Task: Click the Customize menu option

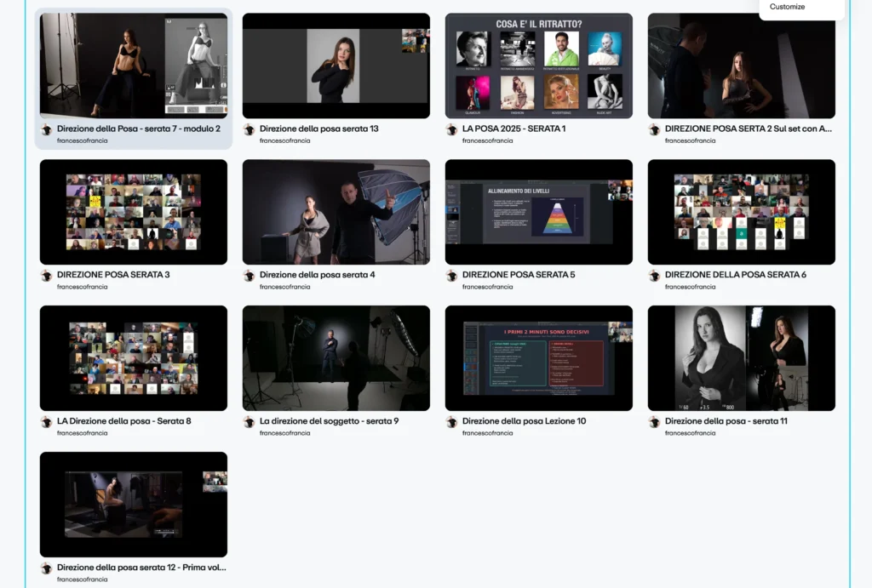Action: [x=787, y=7]
